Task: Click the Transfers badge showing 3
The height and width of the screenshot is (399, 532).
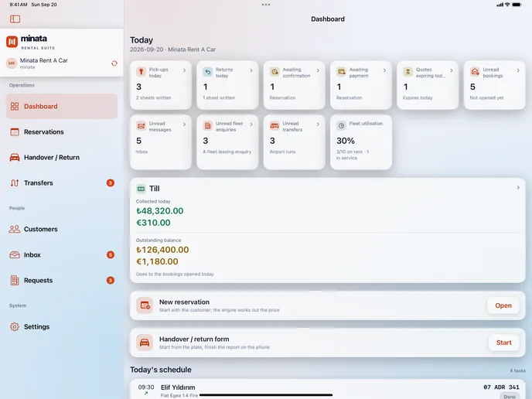Action: [111, 182]
